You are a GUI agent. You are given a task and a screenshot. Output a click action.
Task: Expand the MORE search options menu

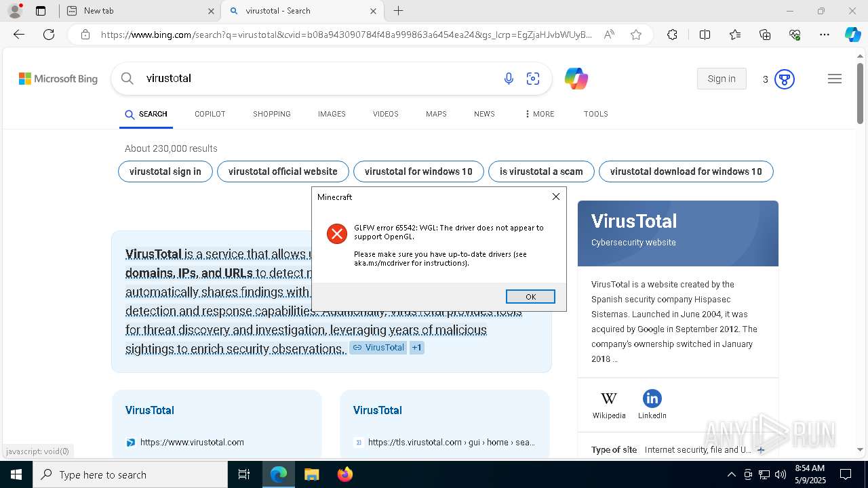[x=539, y=114]
